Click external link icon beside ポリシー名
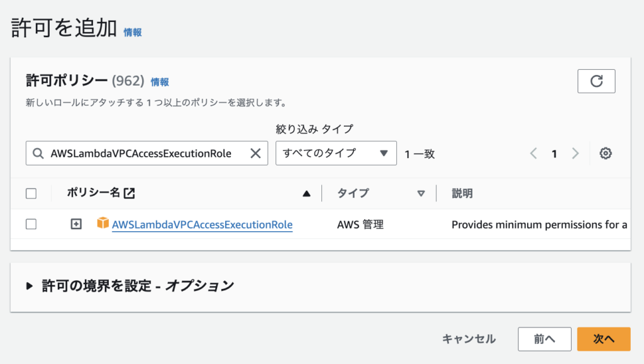644x364 pixels. (129, 193)
